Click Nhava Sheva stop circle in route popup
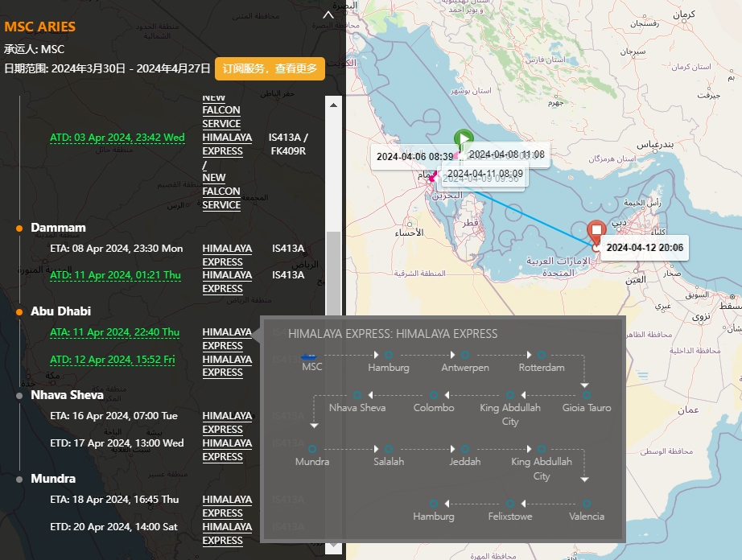The width and height of the screenshot is (742, 560). point(357,395)
